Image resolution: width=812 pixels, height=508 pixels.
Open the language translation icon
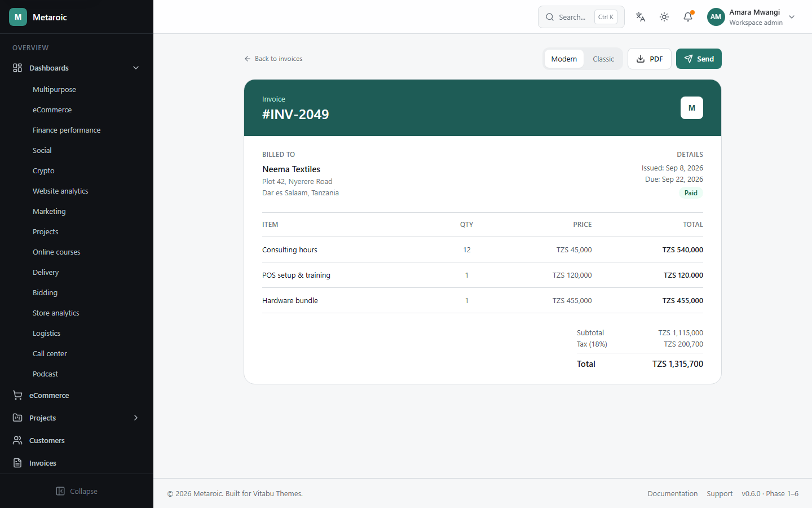641,17
